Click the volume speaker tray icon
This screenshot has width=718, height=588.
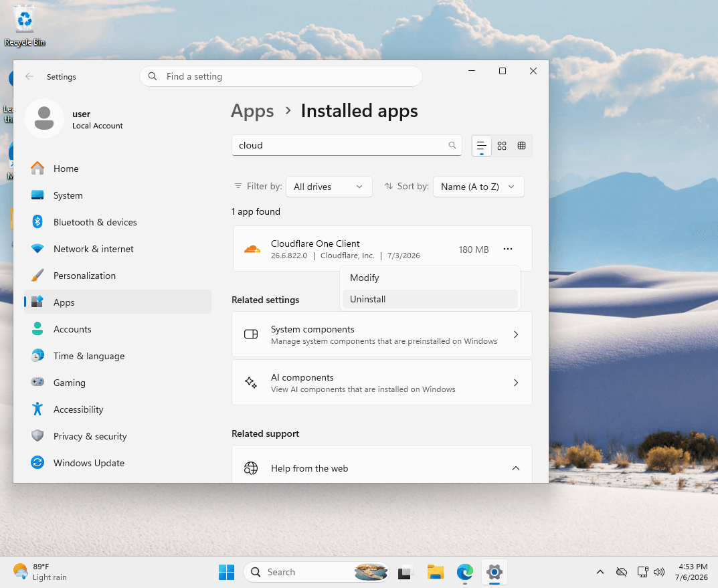click(x=659, y=572)
